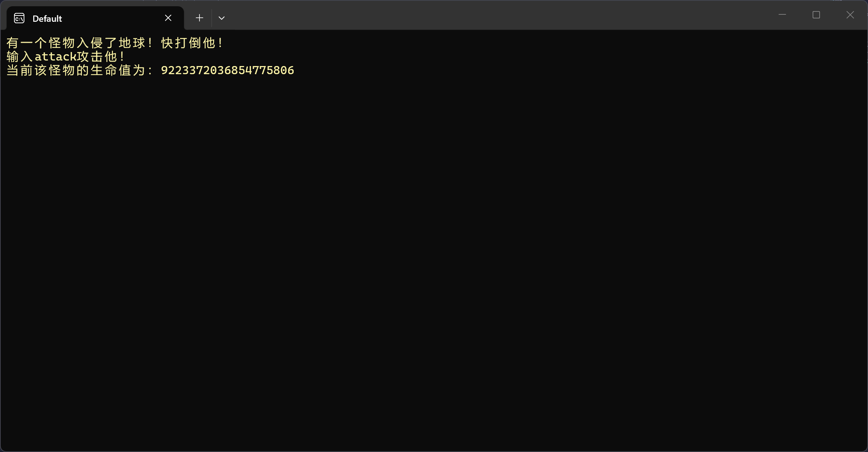Close the terminal window

850,15
